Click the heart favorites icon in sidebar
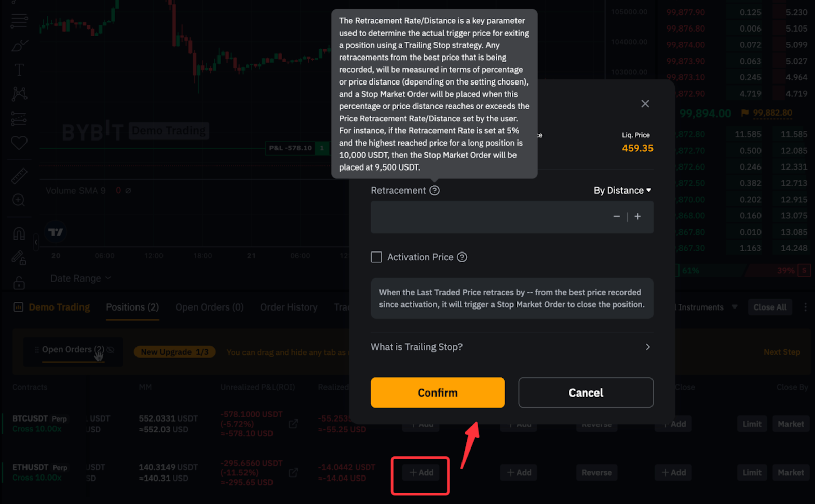 19,143
